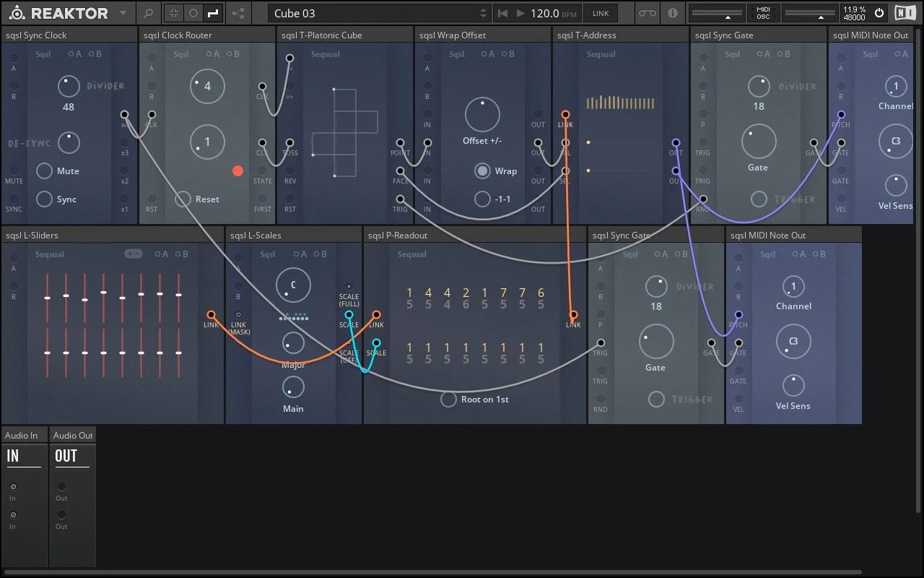
Task: Toggle Reset in the Clock Router
Action: pos(183,199)
